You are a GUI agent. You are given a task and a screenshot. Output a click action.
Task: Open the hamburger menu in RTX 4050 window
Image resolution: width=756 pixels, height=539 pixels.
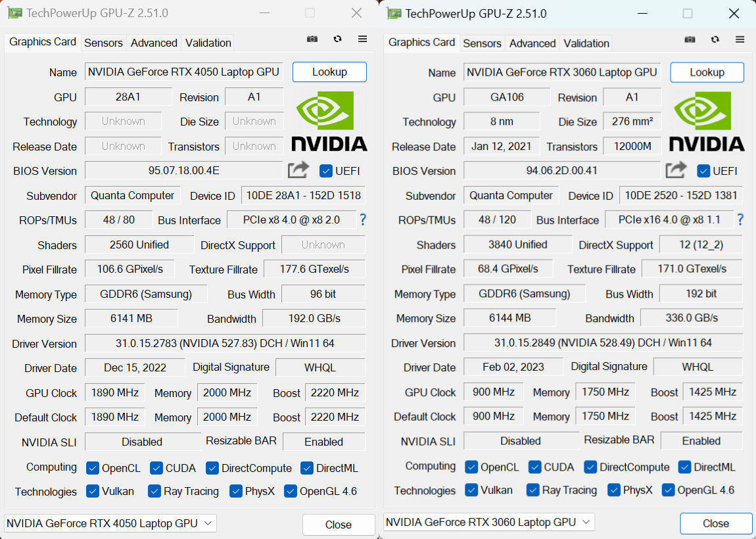tap(362, 39)
